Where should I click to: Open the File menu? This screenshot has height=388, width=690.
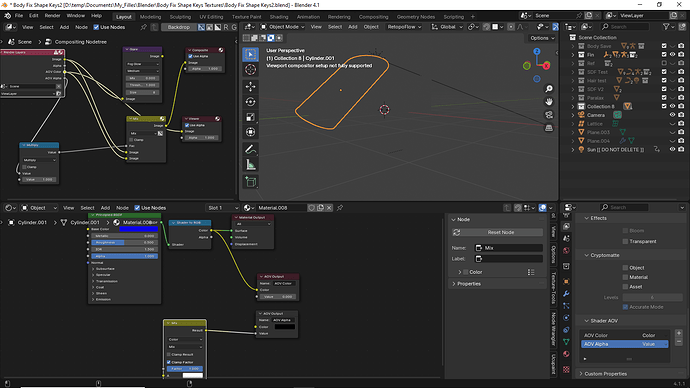[x=18, y=15]
